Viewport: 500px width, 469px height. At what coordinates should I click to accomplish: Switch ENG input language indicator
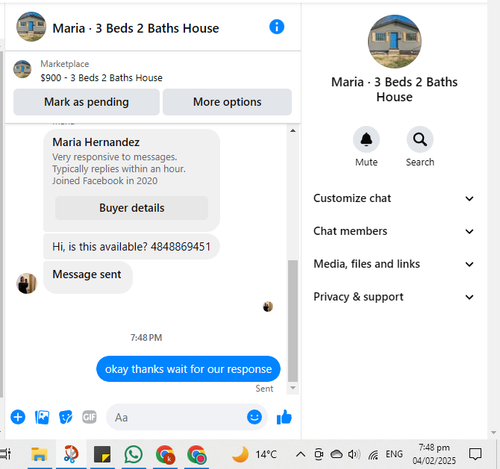tap(394, 454)
